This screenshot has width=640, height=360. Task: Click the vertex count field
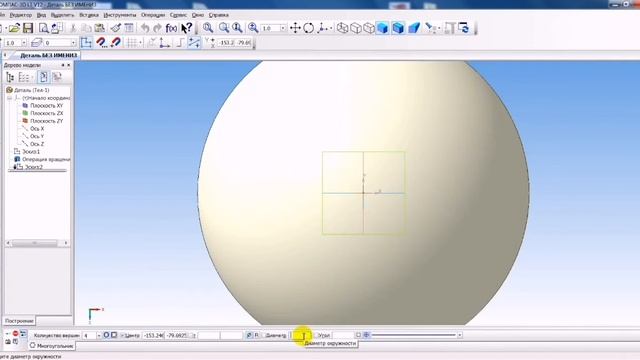89,336
